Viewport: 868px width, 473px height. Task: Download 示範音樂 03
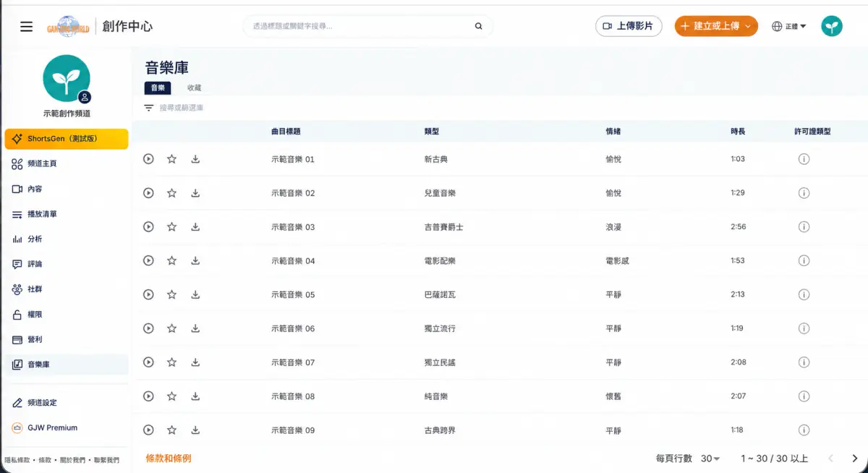[195, 227]
